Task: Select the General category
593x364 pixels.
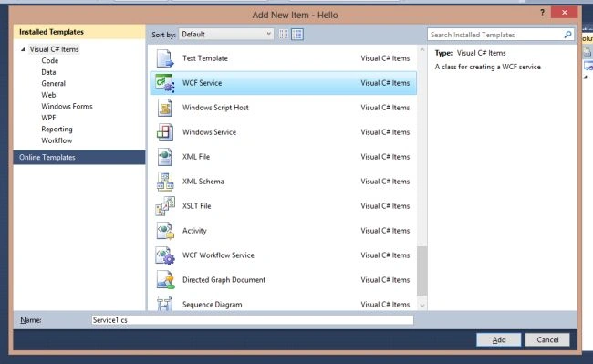Action: pos(53,83)
